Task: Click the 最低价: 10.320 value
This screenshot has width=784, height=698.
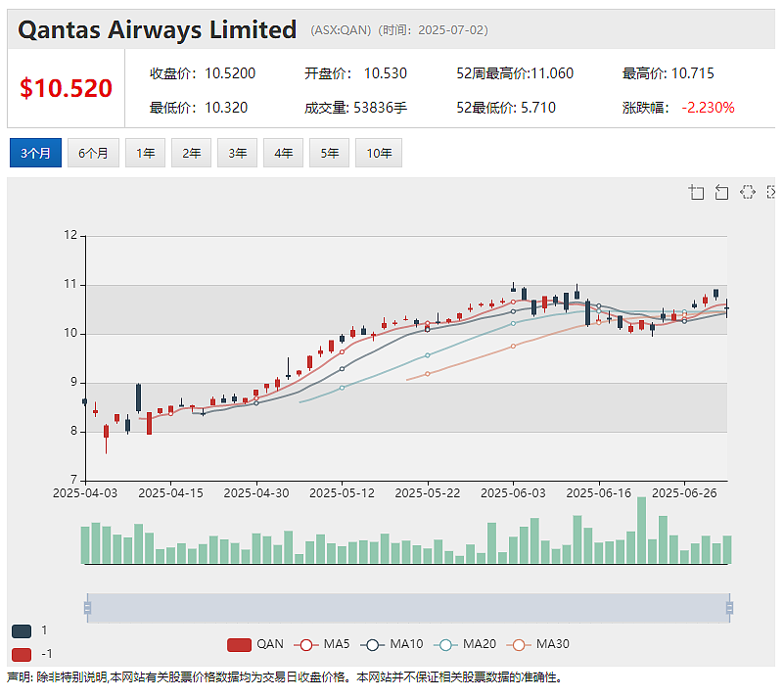Action: point(199,108)
